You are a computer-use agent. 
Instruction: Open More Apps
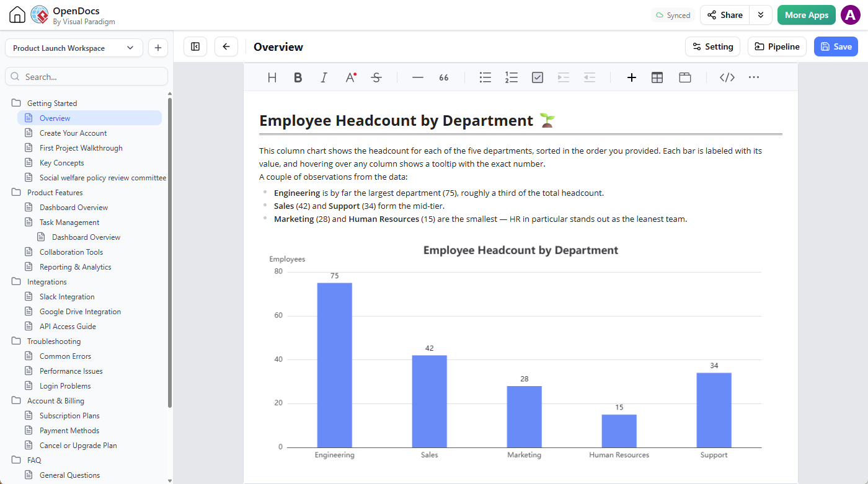click(807, 15)
